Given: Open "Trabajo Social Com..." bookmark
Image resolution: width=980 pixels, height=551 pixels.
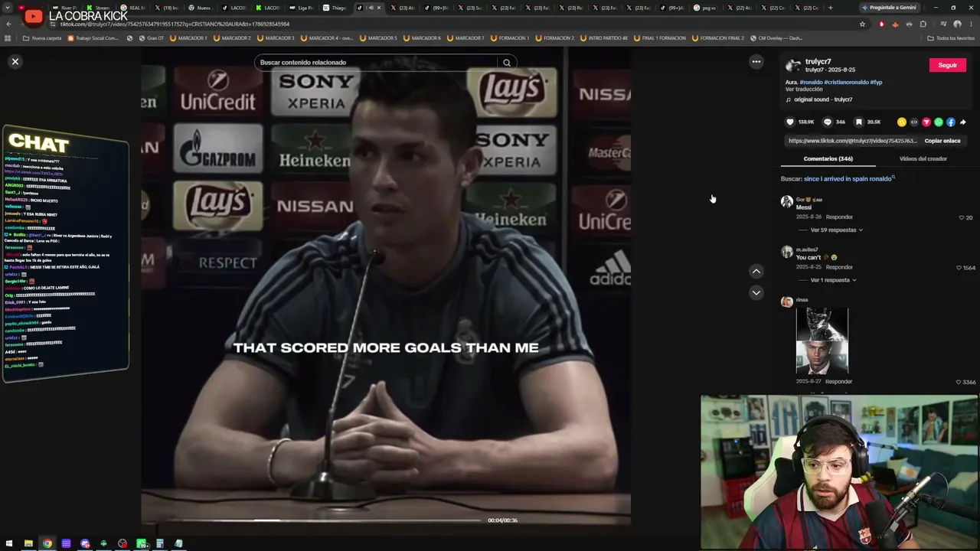Looking at the screenshot, I should click(x=93, y=37).
